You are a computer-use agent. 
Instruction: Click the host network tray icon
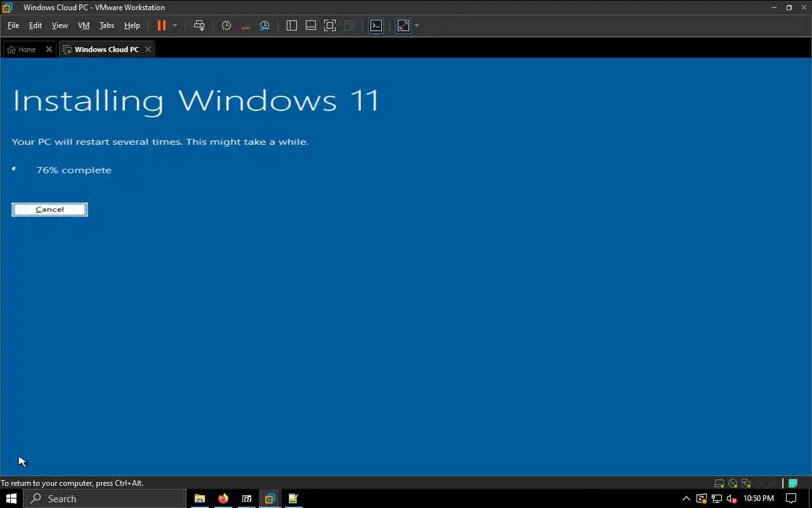point(717,498)
